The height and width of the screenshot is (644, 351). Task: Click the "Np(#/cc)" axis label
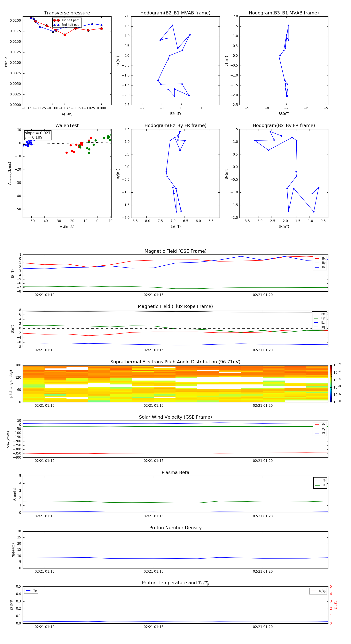(13, 550)
